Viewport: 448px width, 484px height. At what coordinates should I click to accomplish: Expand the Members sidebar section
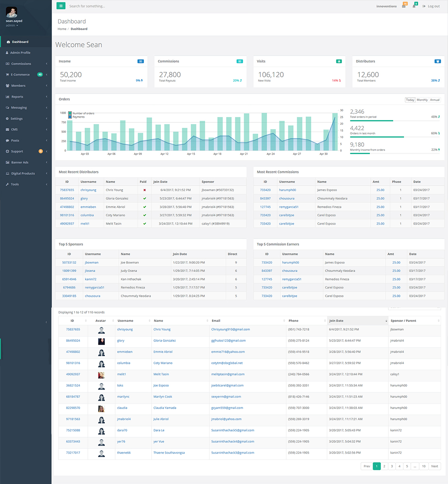[26, 86]
